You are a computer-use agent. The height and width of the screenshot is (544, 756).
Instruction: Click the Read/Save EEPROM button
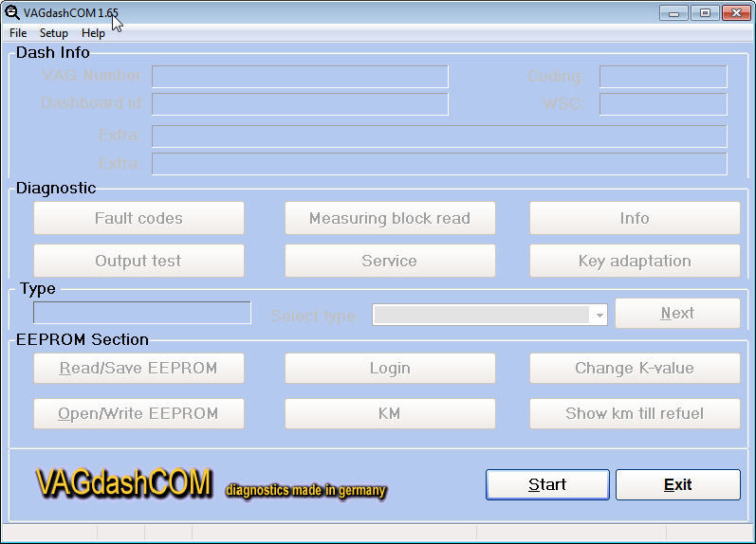point(138,368)
